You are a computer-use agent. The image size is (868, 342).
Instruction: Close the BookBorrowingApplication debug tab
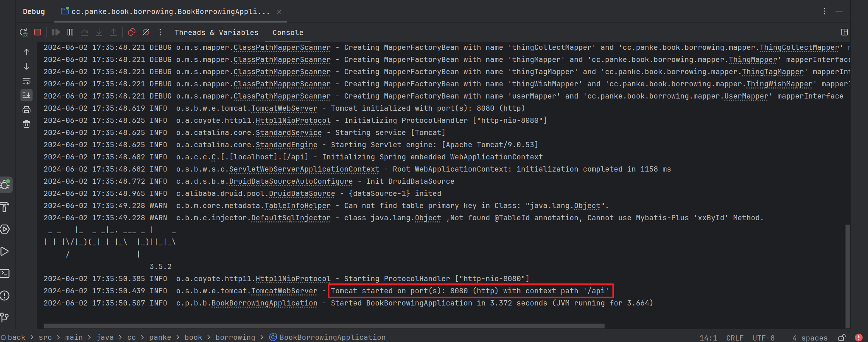pyautogui.click(x=279, y=12)
